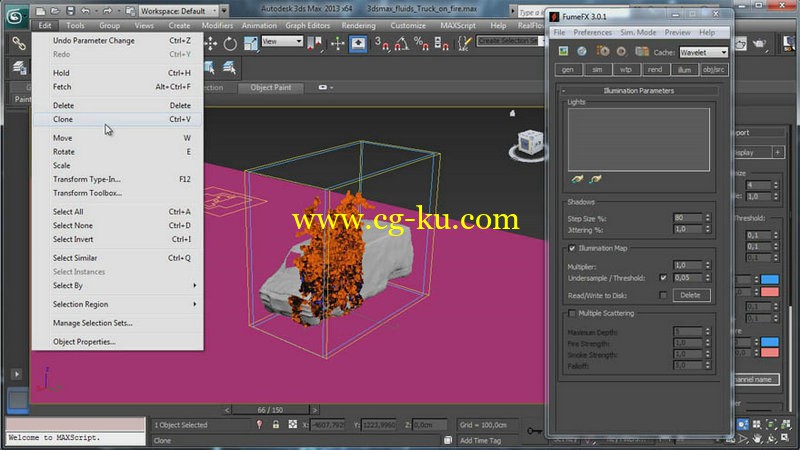Screen dimensions: 800x450
Task: Open the 3ds Max application button
Action: [x=16, y=16]
